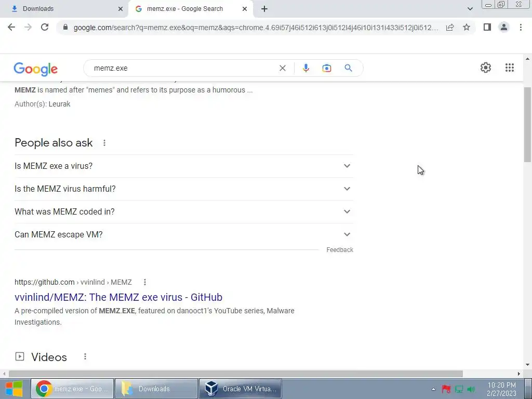Click the network tray icon

[x=459, y=389]
